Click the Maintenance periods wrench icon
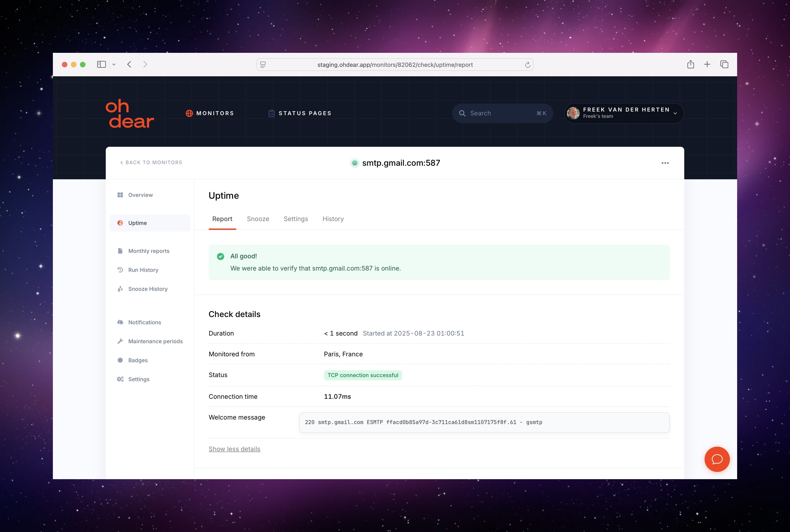790x532 pixels. click(120, 341)
